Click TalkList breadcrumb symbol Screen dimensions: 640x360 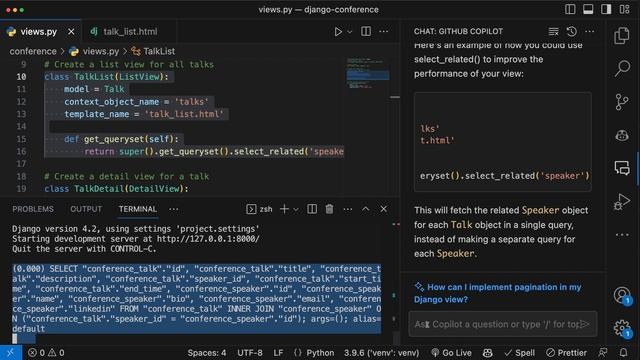(153, 51)
